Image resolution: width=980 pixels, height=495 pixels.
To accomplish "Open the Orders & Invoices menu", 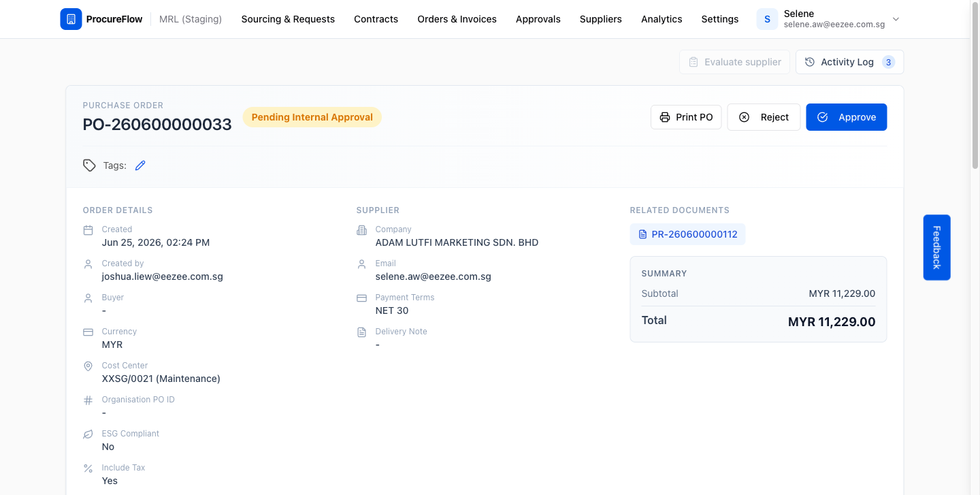I will pos(457,19).
